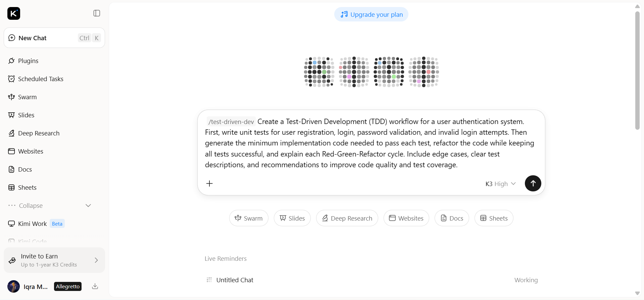The height and width of the screenshot is (300, 644).
Task: Expand the Invite to Earn chevron
Action: pos(96,260)
